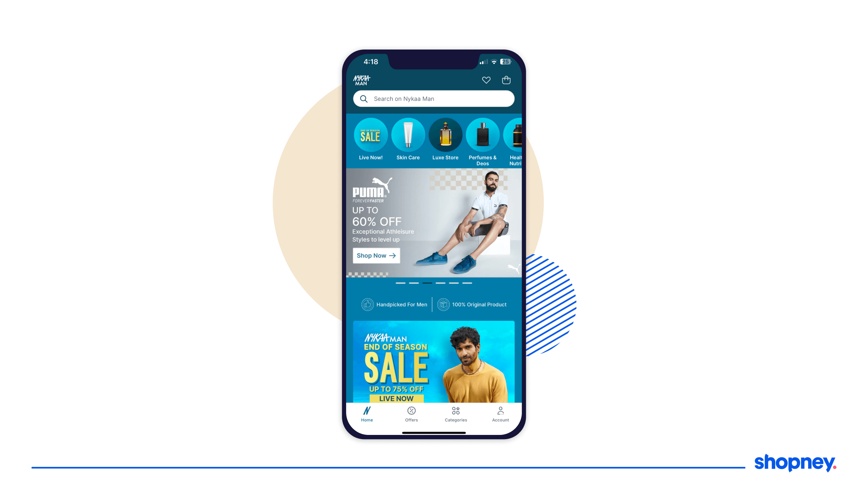Tap the Categories grid icon

click(x=456, y=411)
